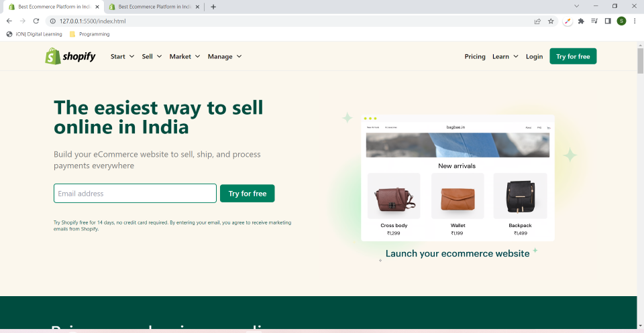Screen dimensions: 644x333
Task: Click scrollbar up arrow
Action: pos(640,44)
